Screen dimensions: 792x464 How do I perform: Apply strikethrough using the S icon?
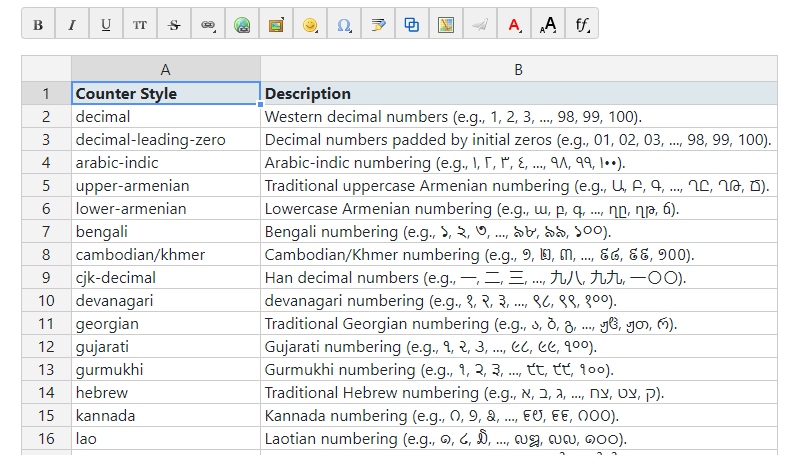click(x=174, y=25)
